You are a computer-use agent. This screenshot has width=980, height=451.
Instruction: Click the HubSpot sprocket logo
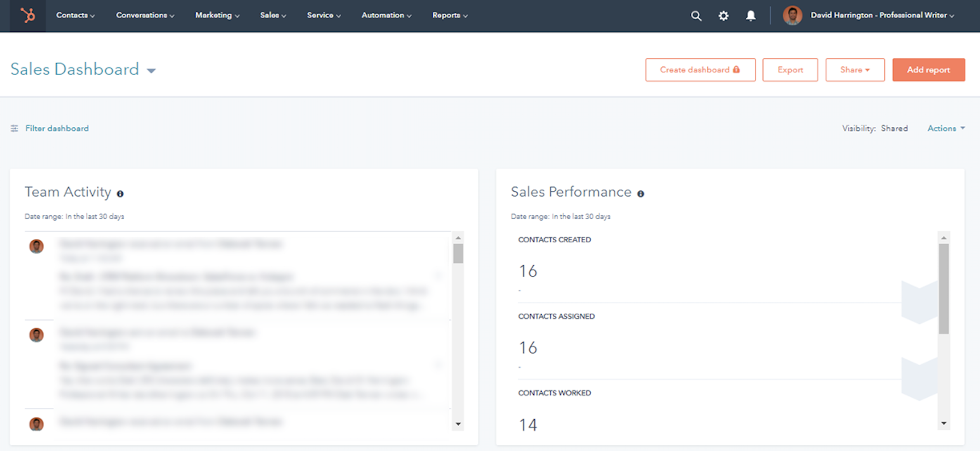tap(28, 16)
